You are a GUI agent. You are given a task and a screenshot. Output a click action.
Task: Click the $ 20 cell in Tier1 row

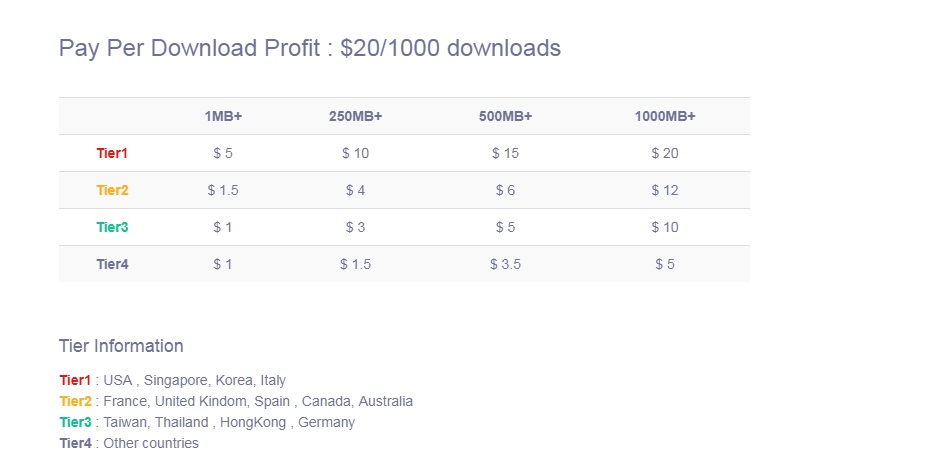[664, 153]
